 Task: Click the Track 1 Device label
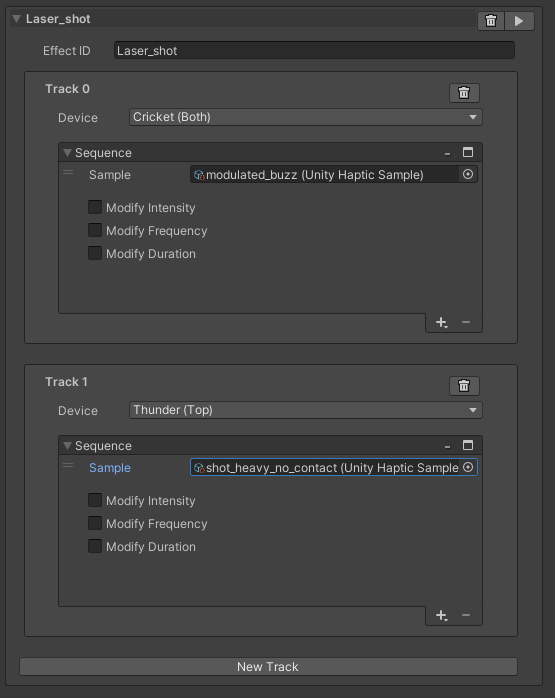click(78, 410)
